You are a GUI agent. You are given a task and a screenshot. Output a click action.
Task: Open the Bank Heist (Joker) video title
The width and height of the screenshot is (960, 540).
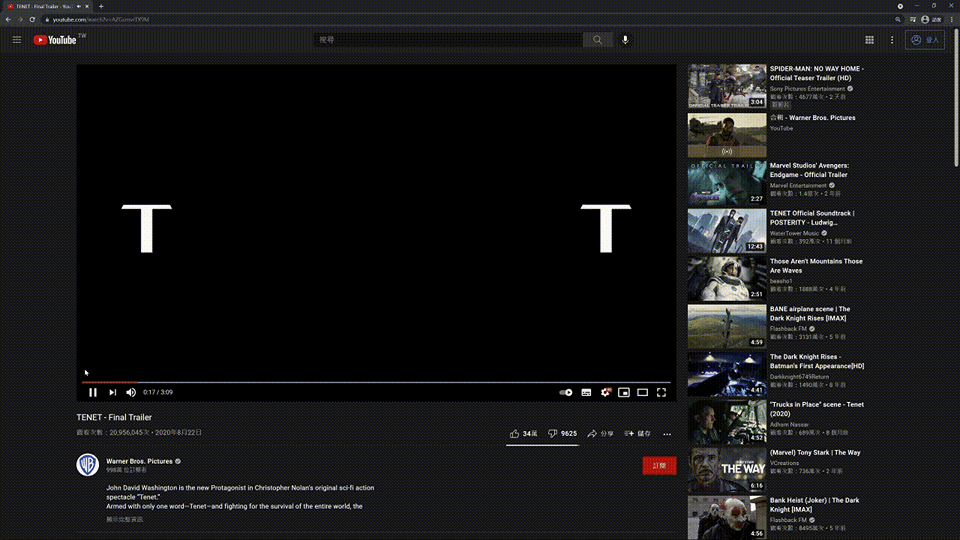tap(814, 504)
